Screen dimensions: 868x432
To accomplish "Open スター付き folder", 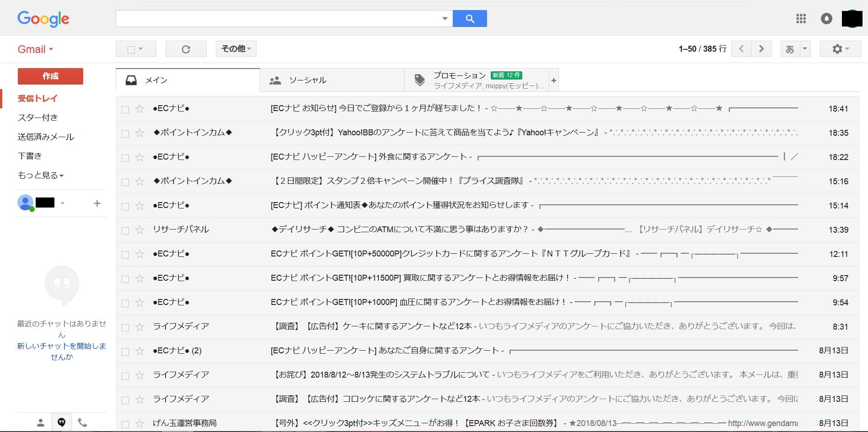I will tap(38, 117).
